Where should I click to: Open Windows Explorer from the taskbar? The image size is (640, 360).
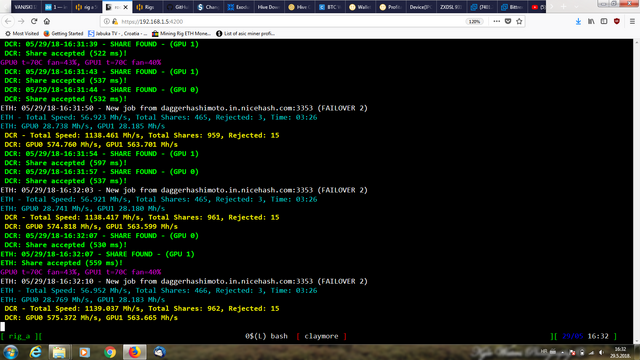tap(59, 352)
